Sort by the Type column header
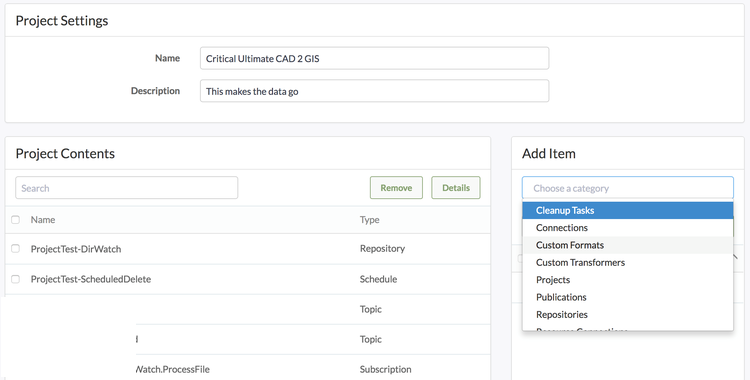Image resolution: width=750 pixels, height=380 pixels. (x=369, y=220)
